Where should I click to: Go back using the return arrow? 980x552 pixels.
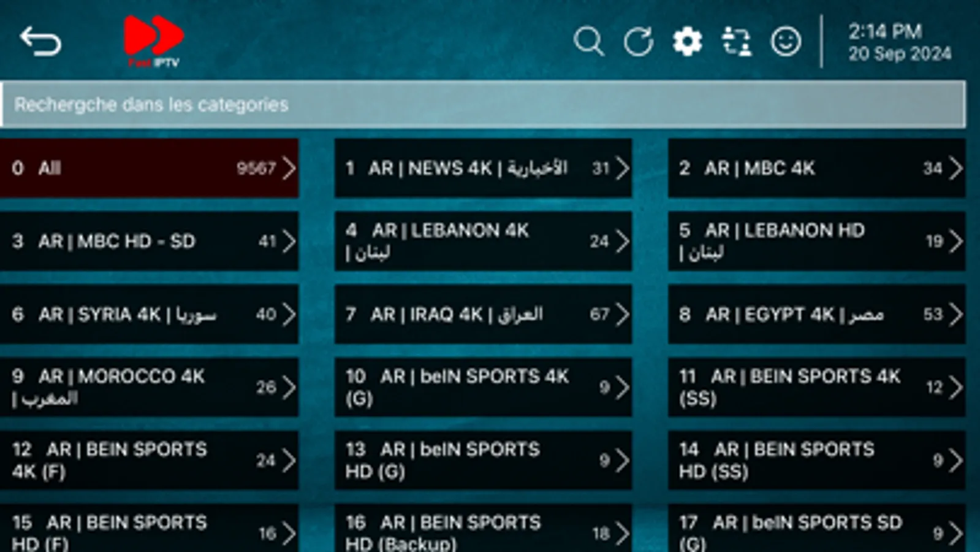40,42
